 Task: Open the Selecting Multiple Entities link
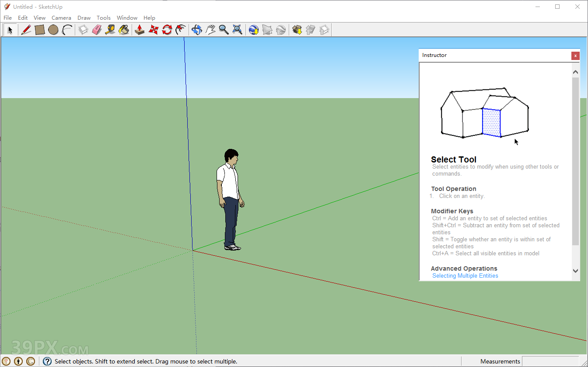pyautogui.click(x=465, y=275)
